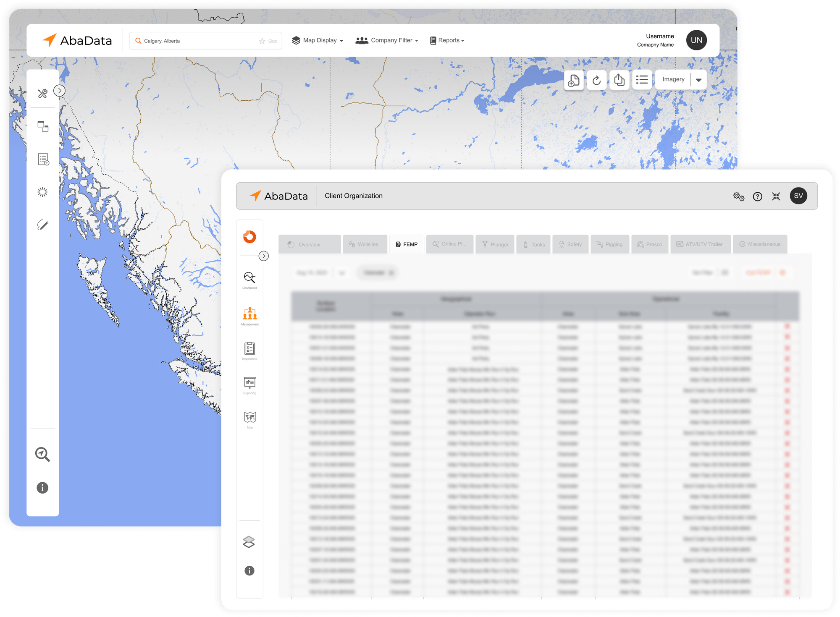The image size is (840, 617).
Task: Open the map legend list icon
Action: pos(642,80)
